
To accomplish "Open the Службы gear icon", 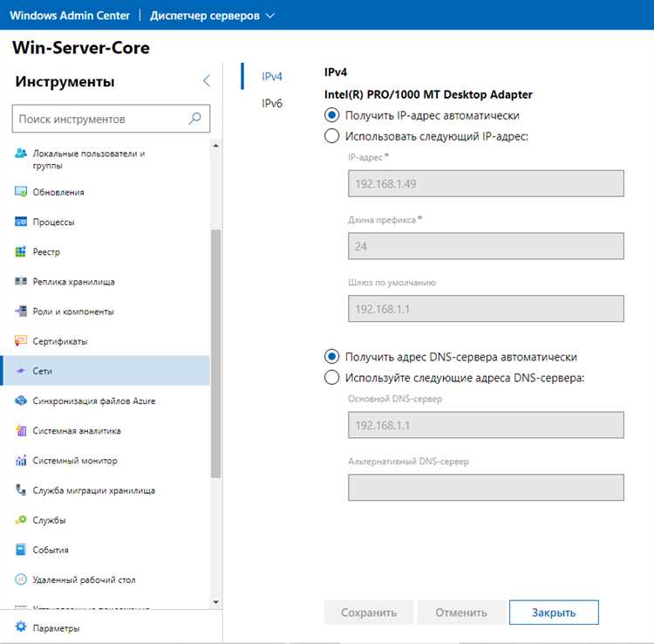I will pos(21,520).
